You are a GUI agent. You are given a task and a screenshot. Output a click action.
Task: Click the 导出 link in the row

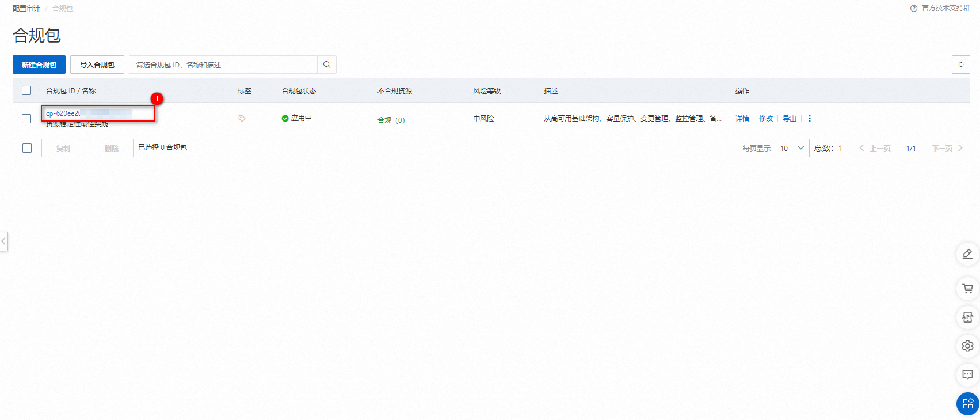point(790,119)
